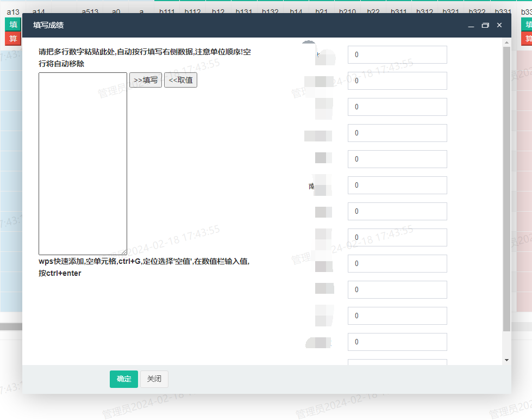Click the dialog scrollbar down arrow
Image resolution: width=532 pixels, height=420 pixels.
tap(506, 360)
